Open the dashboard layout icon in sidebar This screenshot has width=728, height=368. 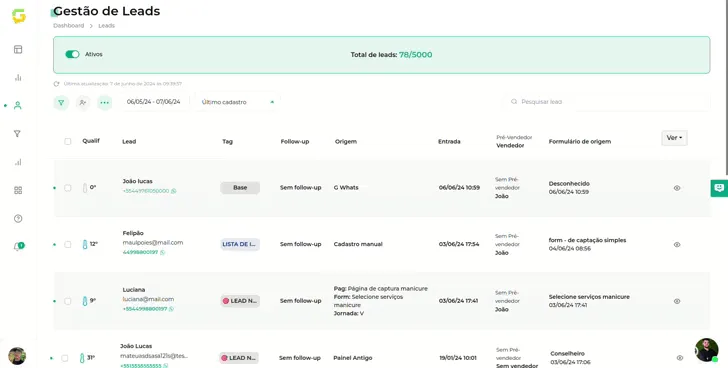pyautogui.click(x=18, y=50)
